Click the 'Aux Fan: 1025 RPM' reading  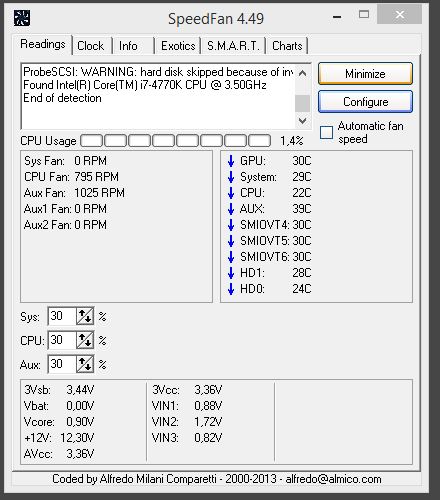pyautogui.click(x=74, y=193)
